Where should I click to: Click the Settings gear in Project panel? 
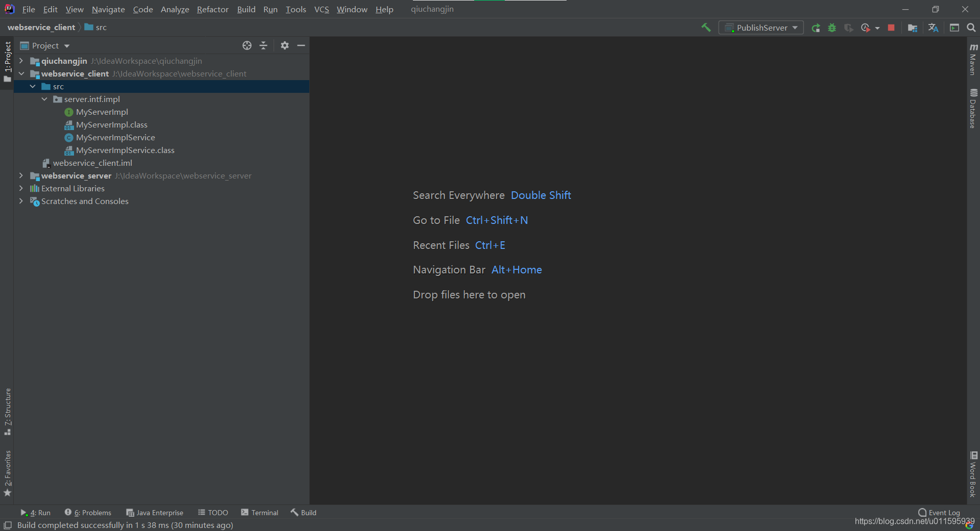click(284, 45)
